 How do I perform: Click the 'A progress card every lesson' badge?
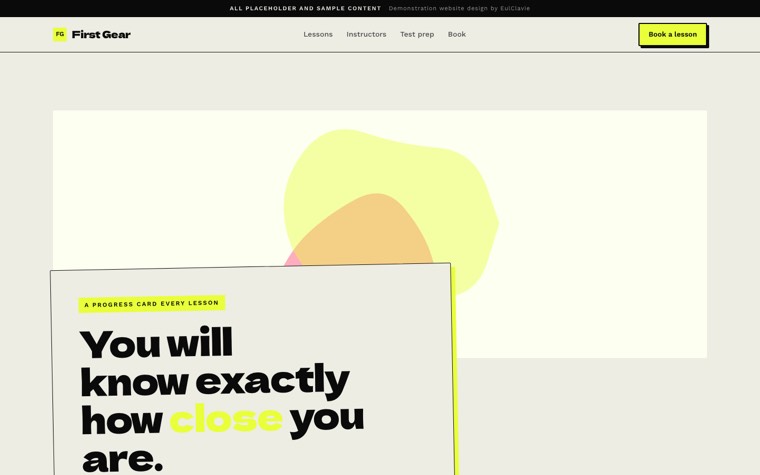pos(152,304)
